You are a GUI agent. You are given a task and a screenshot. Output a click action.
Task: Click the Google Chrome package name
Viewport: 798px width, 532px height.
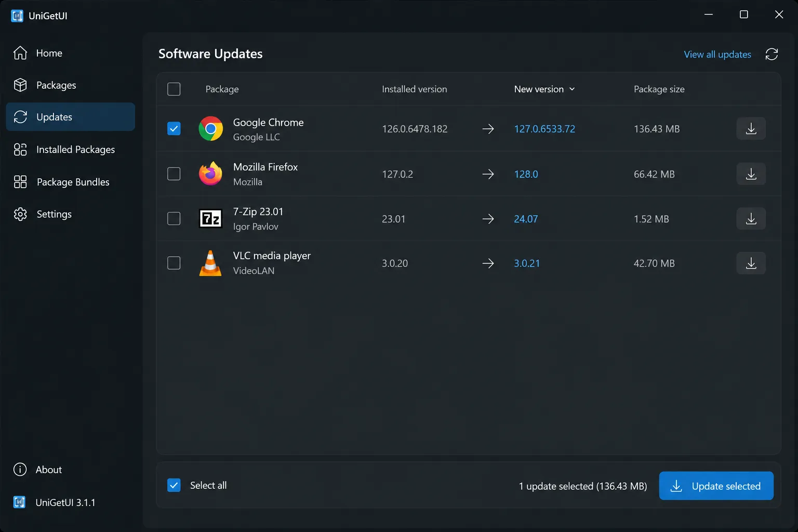[268, 122]
